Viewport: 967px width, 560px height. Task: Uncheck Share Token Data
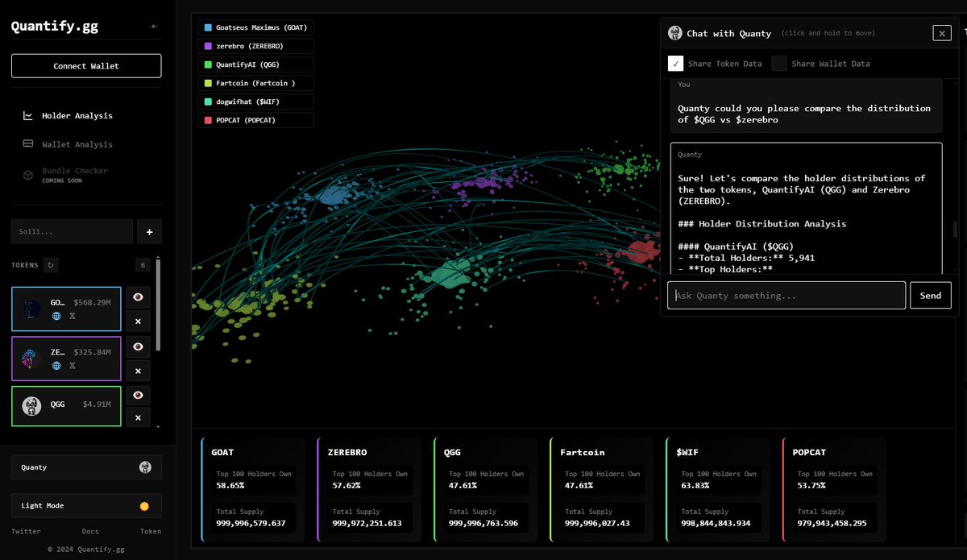point(675,63)
